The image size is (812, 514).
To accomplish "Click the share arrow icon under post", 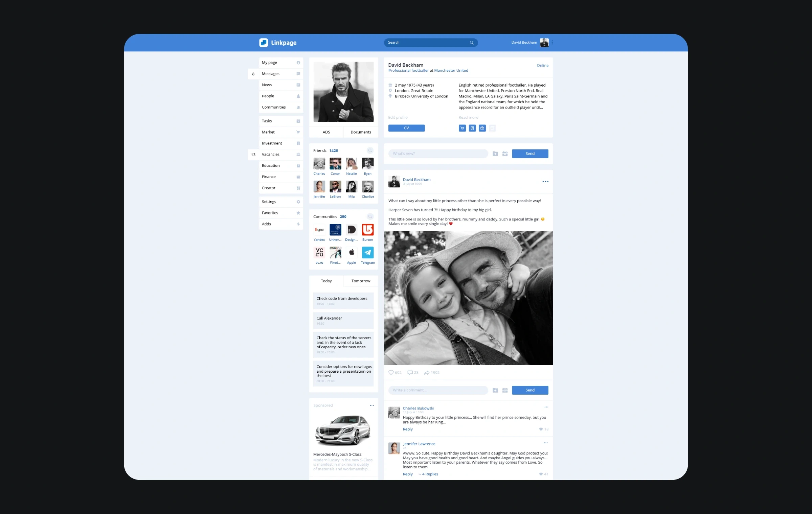I will 427,372.
